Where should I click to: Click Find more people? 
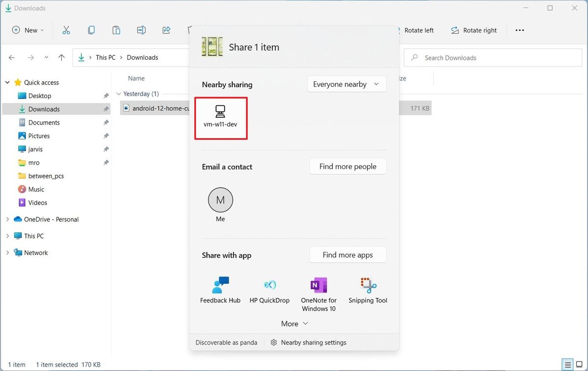pyautogui.click(x=347, y=166)
